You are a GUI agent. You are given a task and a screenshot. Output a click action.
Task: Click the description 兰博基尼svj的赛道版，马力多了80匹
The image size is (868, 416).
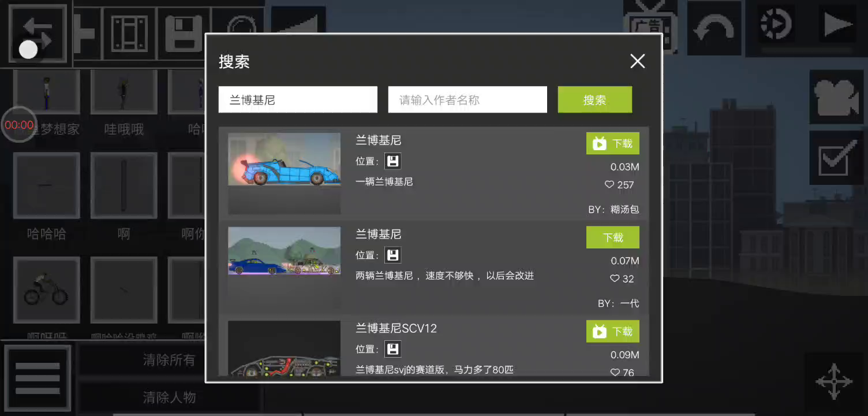pos(435,370)
